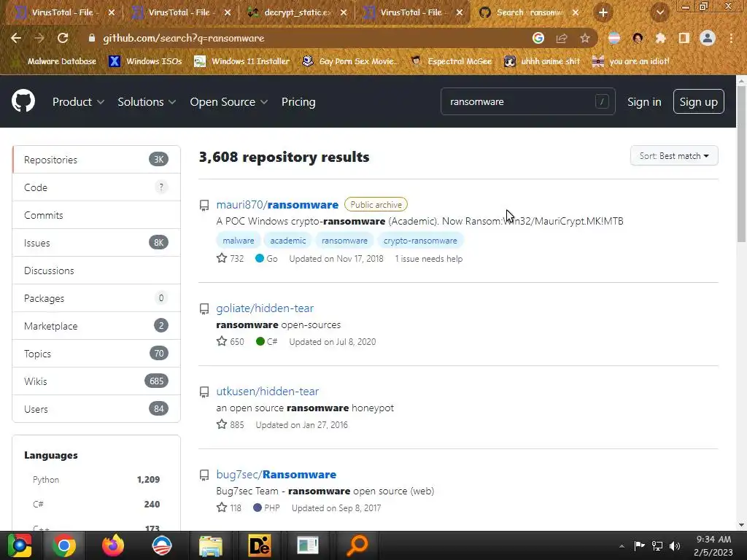Viewport: 747px width, 560px height.
Task: Open the magnifier search app in taskbar
Action: (x=357, y=545)
